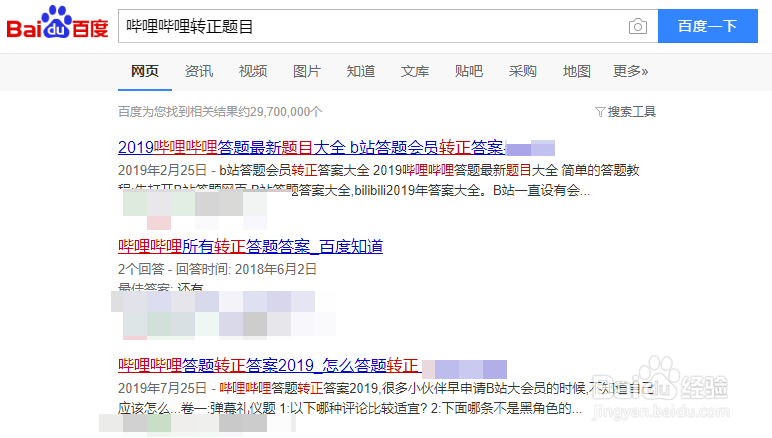The image size is (772, 438).
Task: Switch to the 视频 tab
Action: click(x=253, y=71)
